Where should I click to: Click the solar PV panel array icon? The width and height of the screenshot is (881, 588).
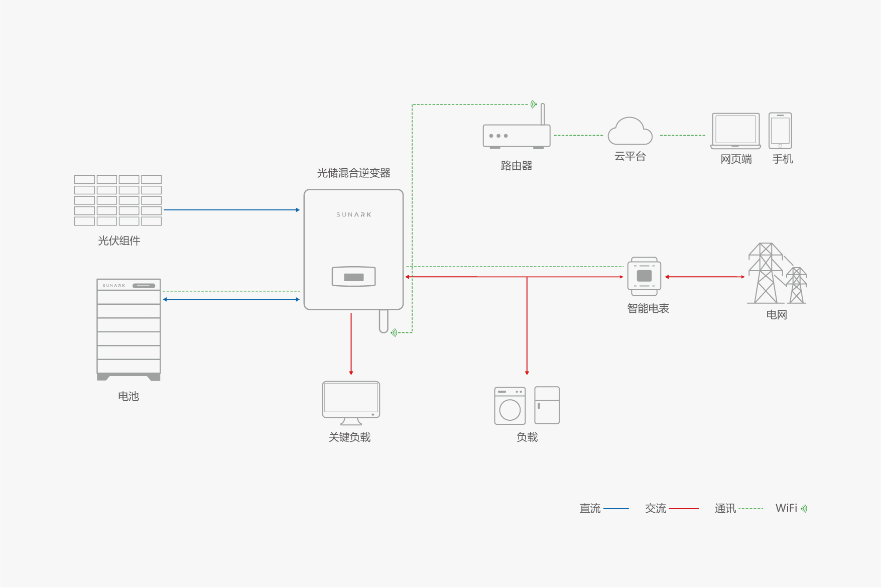[118, 200]
